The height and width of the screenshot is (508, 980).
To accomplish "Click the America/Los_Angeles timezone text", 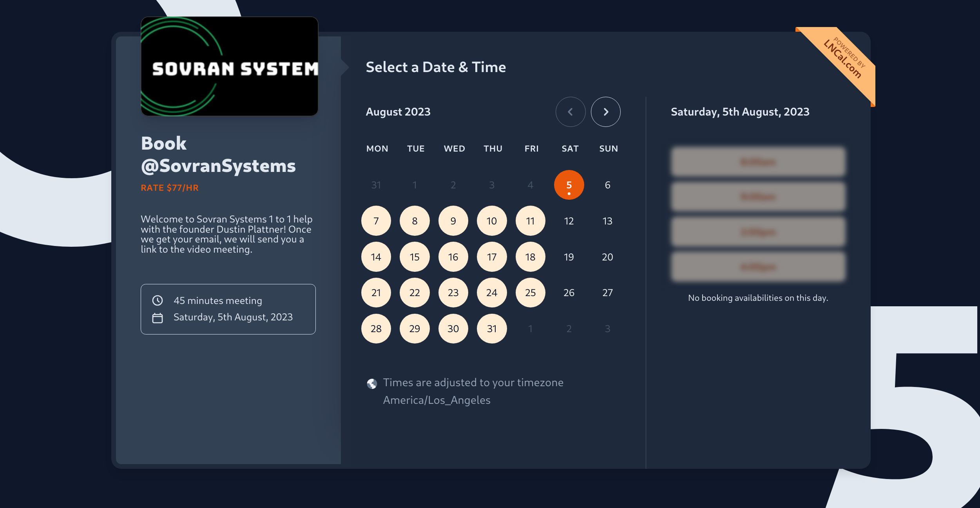I will point(437,400).
